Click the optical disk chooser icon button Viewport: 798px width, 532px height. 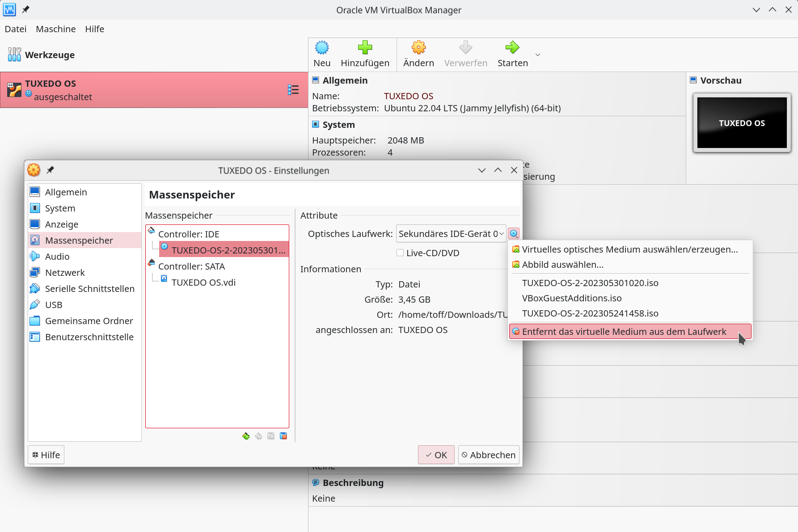point(514,233)
